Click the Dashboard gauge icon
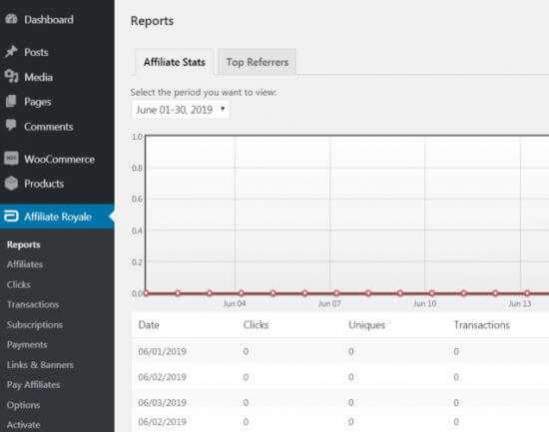 tap(11, 19)
